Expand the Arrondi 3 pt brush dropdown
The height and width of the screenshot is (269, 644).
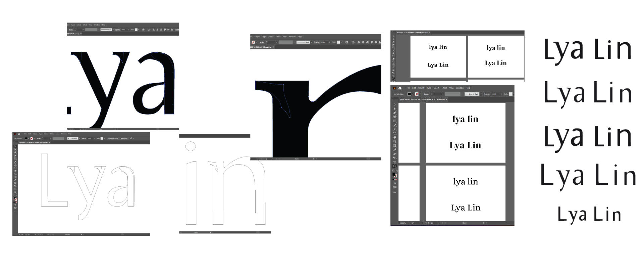tap(481, 94)
